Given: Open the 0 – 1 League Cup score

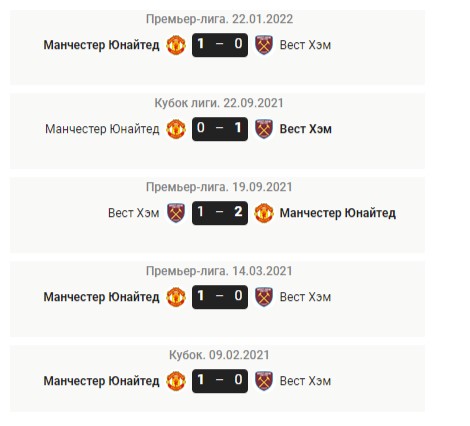Looking at the screenshot, I should pos(220,129).
